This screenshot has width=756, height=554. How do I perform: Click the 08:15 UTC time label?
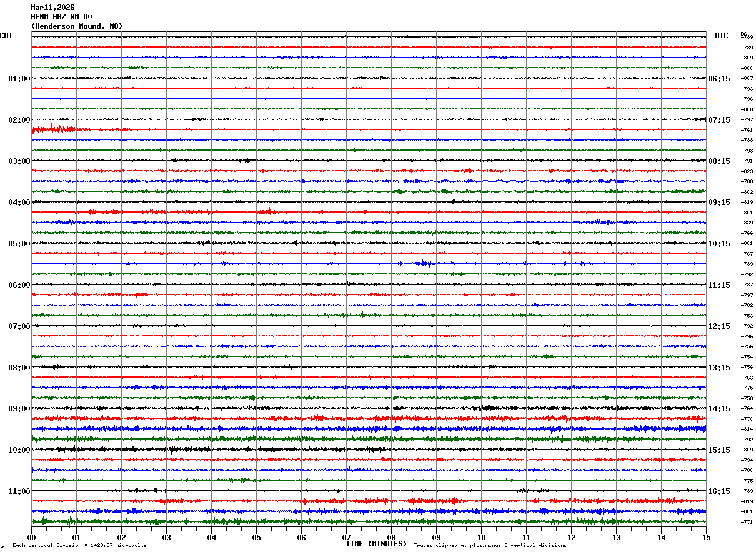(719, 161)
